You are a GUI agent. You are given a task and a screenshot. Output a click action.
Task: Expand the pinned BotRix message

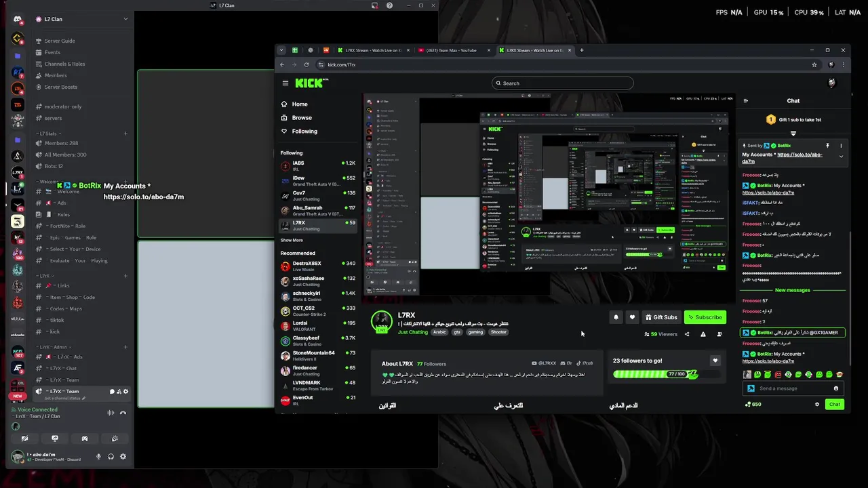[x=842, y=157]
